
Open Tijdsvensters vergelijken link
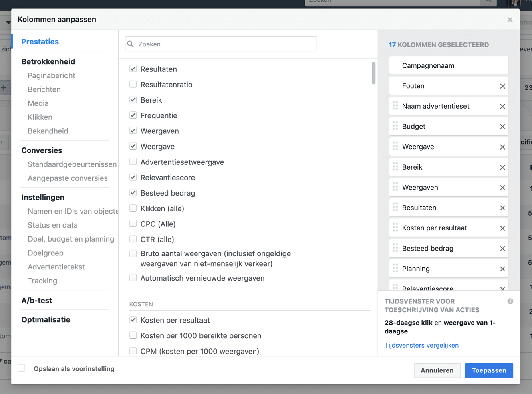pos(421,345)
